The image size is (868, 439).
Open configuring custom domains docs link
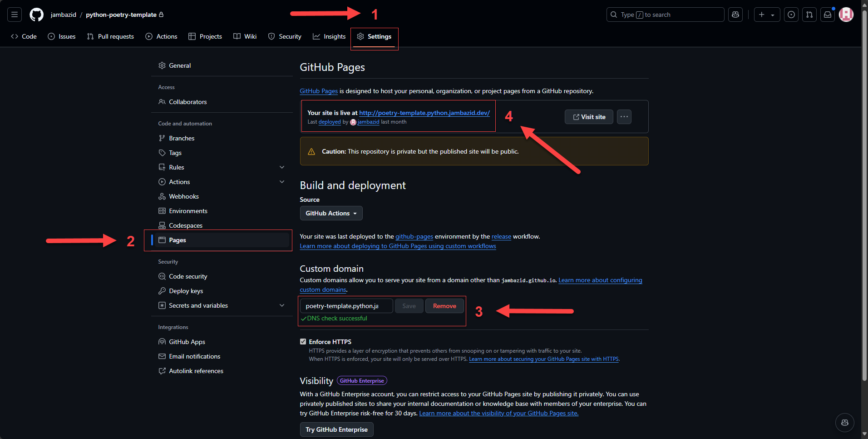pyautogui.click(x=600, y=280)
